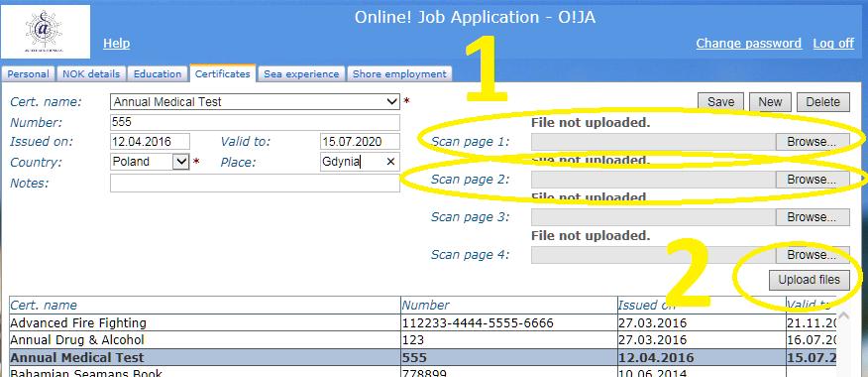This screenshot has width=868, height=377.
Task: Click Scan page 3 file path box
Action: coord(653,216)
